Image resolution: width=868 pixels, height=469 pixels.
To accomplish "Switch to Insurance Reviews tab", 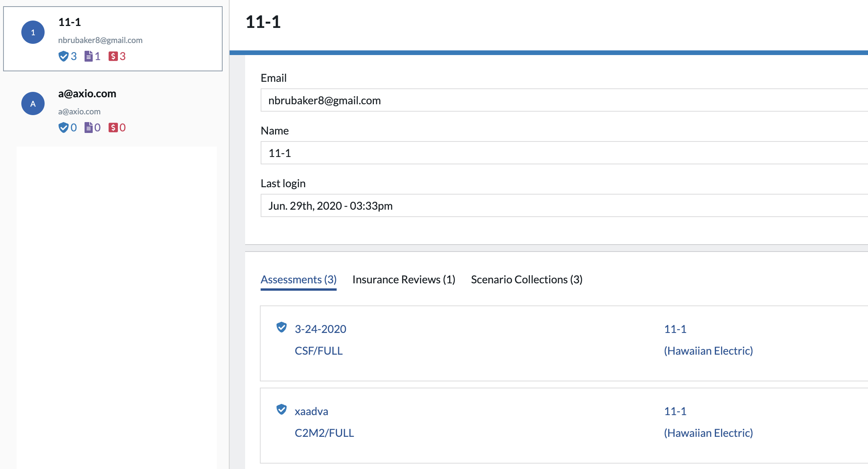I will point(403,279).
